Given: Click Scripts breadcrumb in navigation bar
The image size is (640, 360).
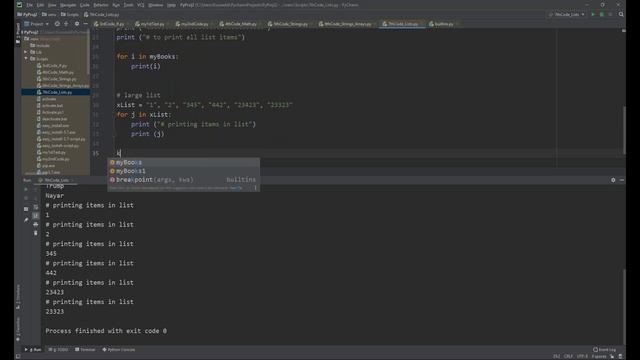Looking at the screenshot, I should [70, 14].
